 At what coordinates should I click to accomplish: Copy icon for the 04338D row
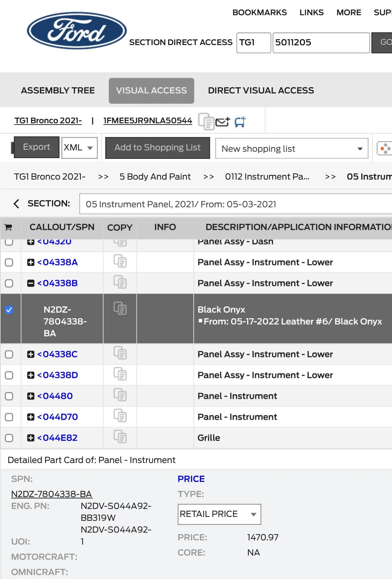[x=120, y=374]
